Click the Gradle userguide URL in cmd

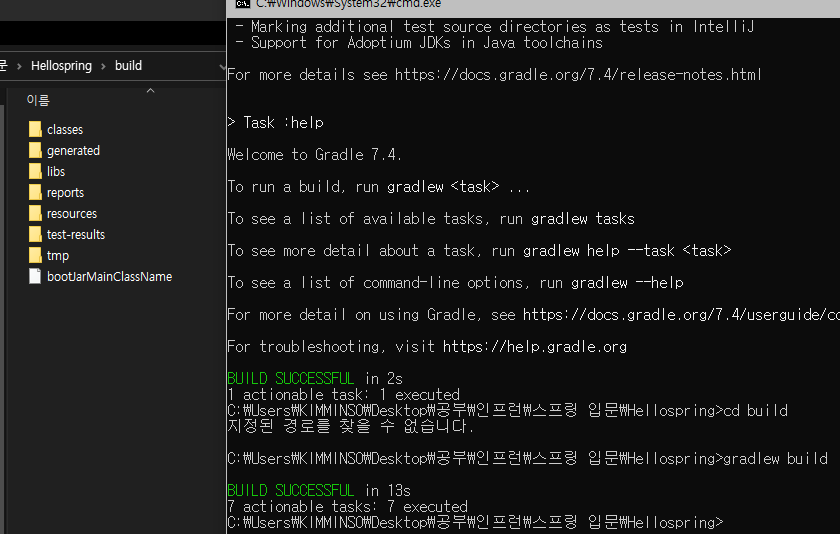click(681, 314)
